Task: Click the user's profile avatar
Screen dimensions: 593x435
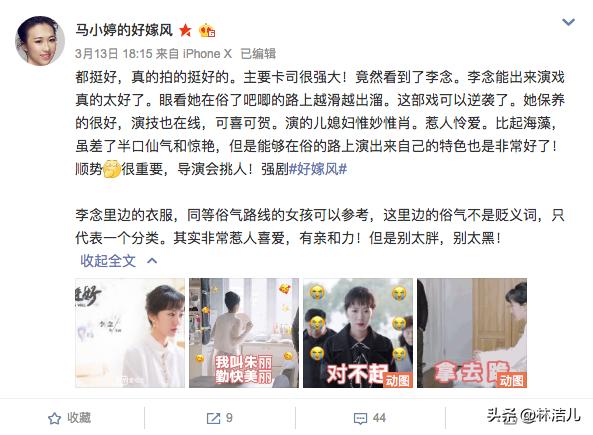Action: tap(40, 41)
